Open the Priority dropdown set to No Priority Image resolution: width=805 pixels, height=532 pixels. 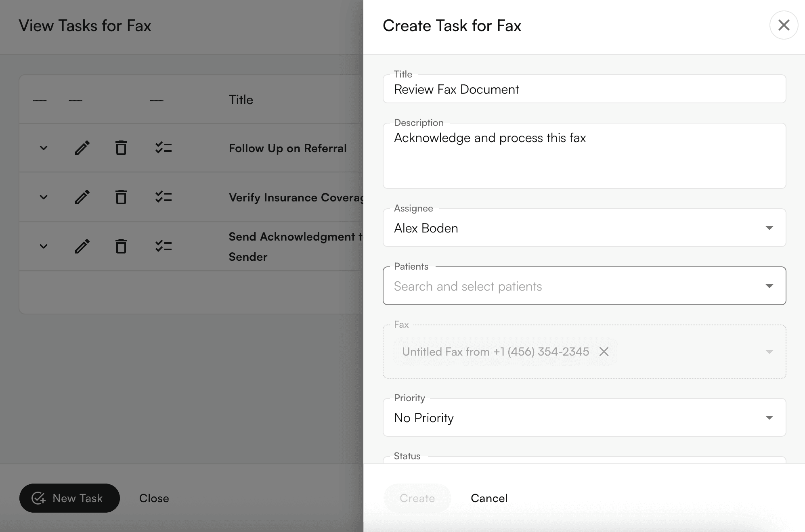tap(584, 418)
